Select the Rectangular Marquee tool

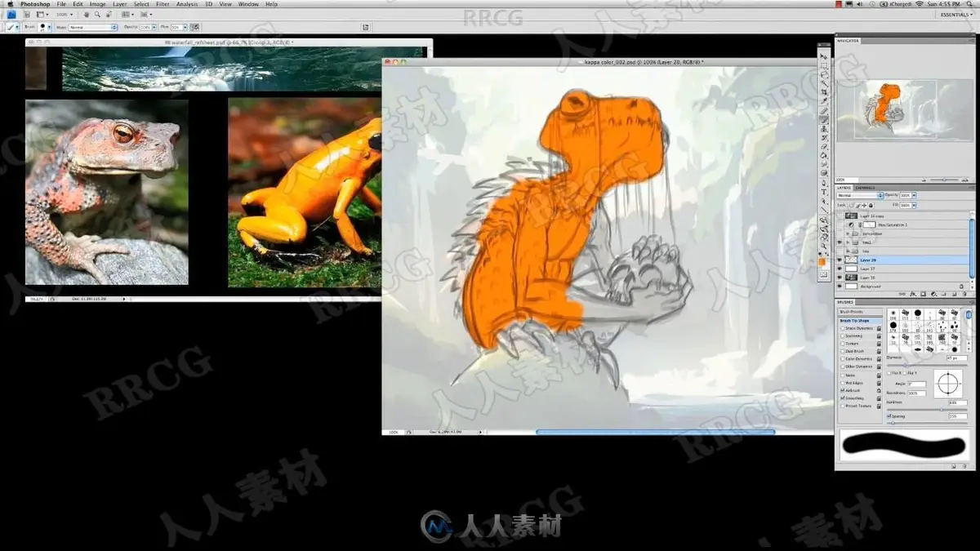[x=824, y=65]
